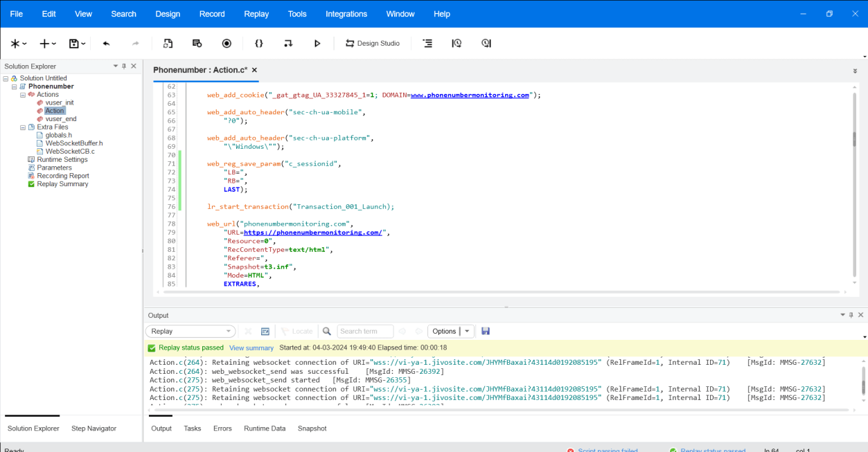Click the step list icon beside Design Studio
Image resolution: width=868 pixels, height=452 pixels.
click(x=427, y=44)
